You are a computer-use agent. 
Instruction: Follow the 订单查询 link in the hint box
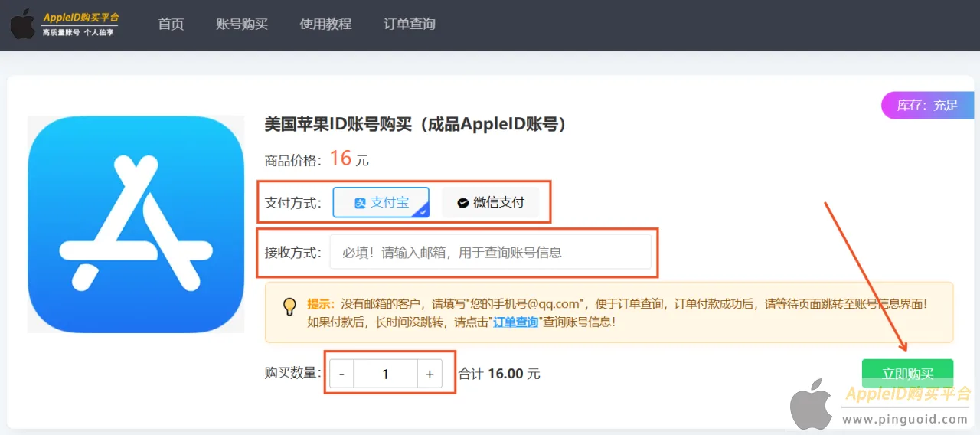(514, 322)
